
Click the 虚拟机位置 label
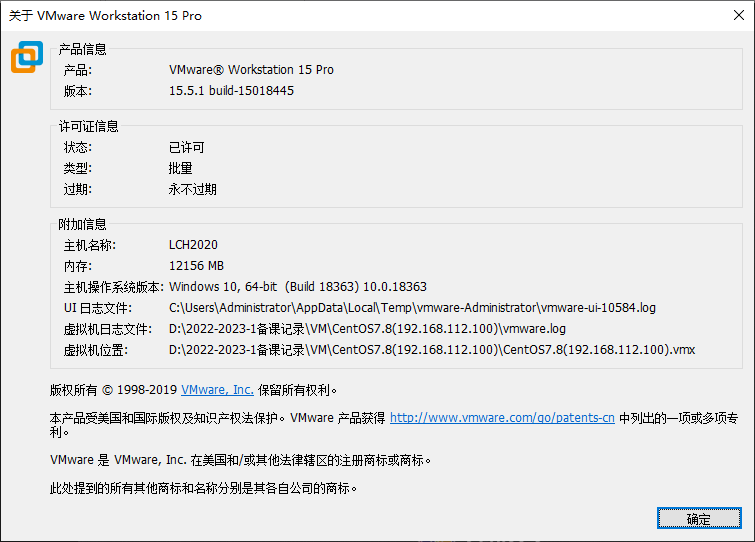[x=96, y=350]
